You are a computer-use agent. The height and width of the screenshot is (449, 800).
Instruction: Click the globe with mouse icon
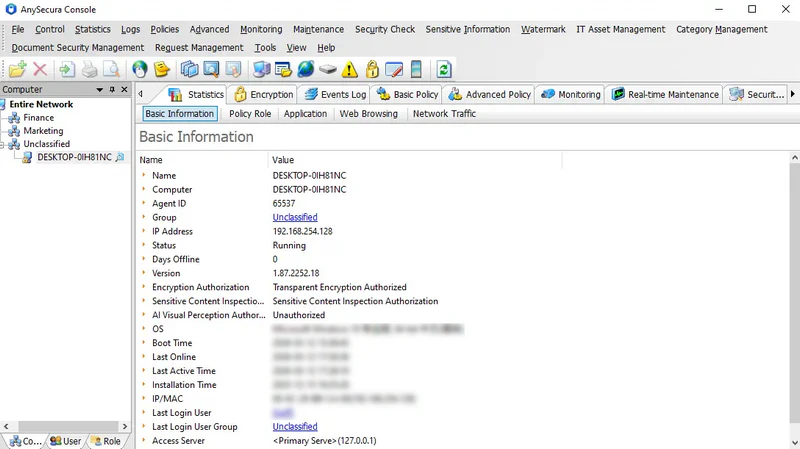(x=139, y=69)
